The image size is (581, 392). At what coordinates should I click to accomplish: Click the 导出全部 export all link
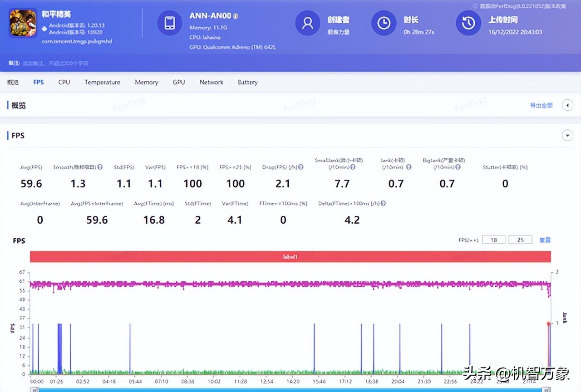pyautogui.click(x=541, y=105)
